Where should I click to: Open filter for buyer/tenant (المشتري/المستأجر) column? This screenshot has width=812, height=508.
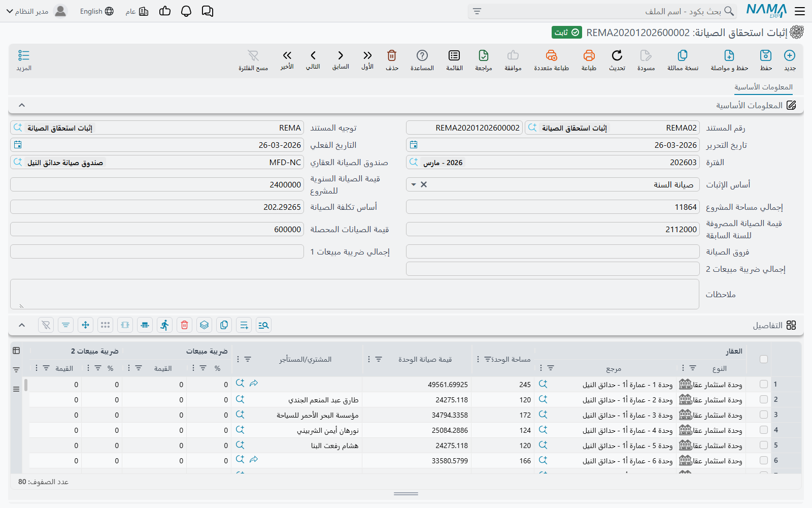(248, 359)
